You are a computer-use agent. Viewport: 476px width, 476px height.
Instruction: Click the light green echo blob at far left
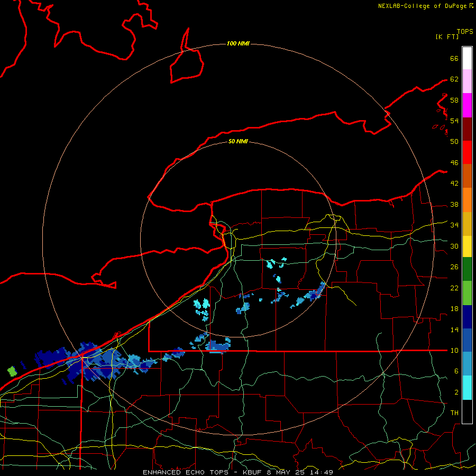coord(12,371)
